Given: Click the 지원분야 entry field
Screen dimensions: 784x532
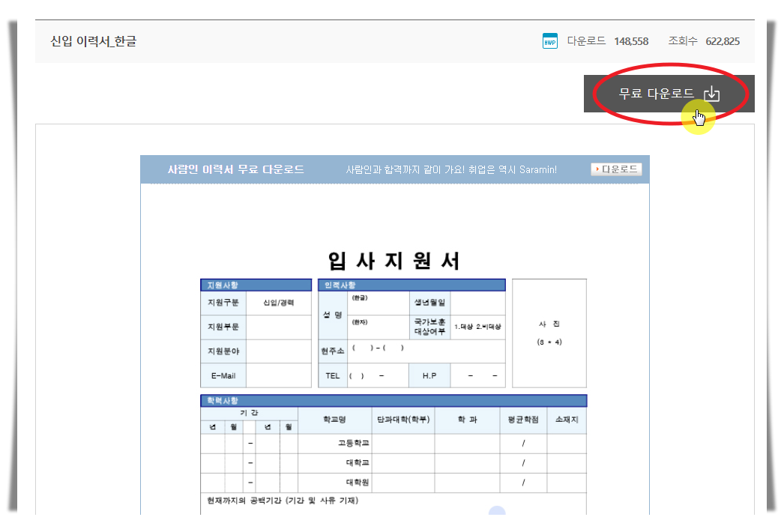Looking at the screenshot, I should pyautogui.click(x=279, y=351).
